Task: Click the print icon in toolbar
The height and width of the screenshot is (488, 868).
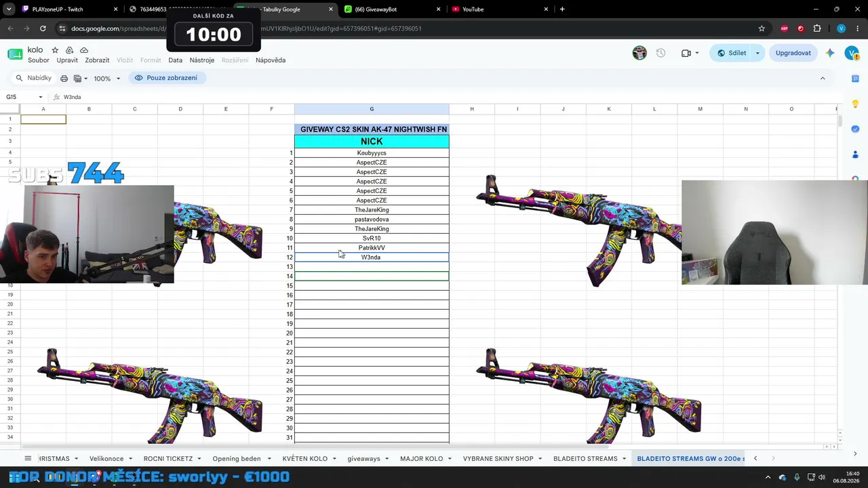Action: pos(64,78)
